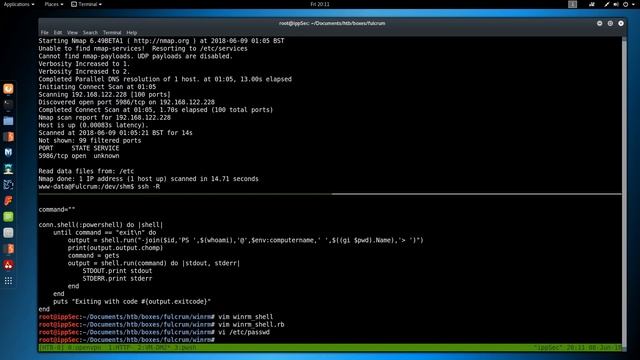
Task: Click the 'ssh -R' command prompt line
Action: point(99,187)
